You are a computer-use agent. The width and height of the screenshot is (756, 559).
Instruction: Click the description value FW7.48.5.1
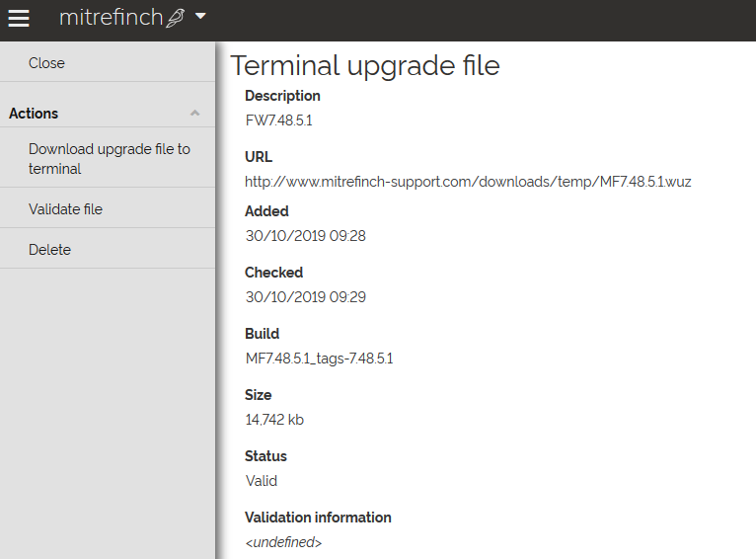click(278, 120)
